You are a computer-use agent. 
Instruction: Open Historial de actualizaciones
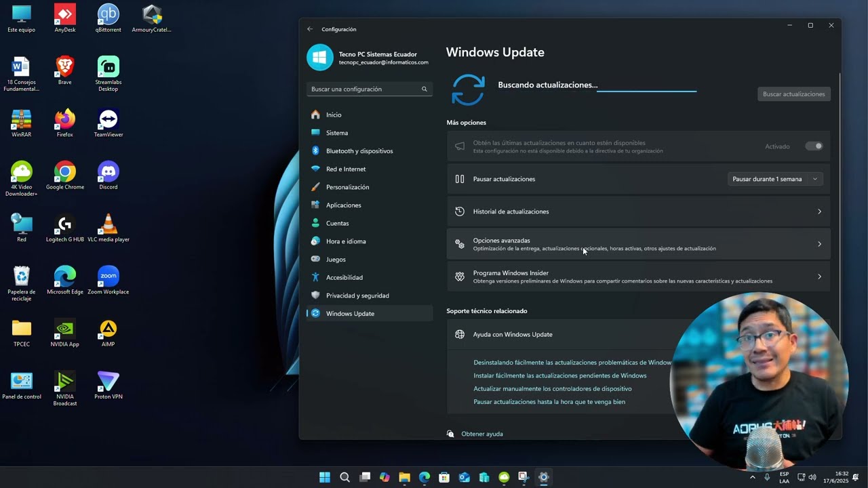coord(638,211)
